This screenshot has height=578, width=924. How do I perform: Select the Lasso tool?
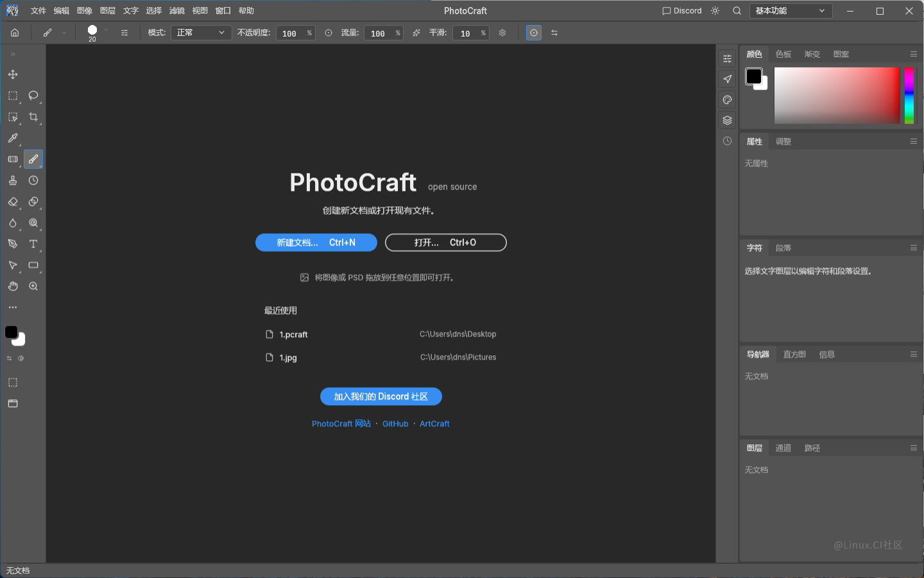[33, 96]
